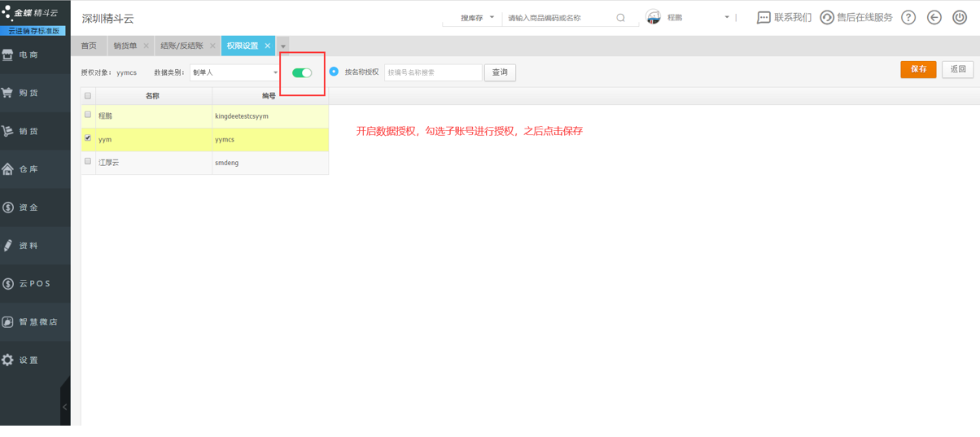
Task: Open 售后在线服务 support
Action: [x=855, y=17]
